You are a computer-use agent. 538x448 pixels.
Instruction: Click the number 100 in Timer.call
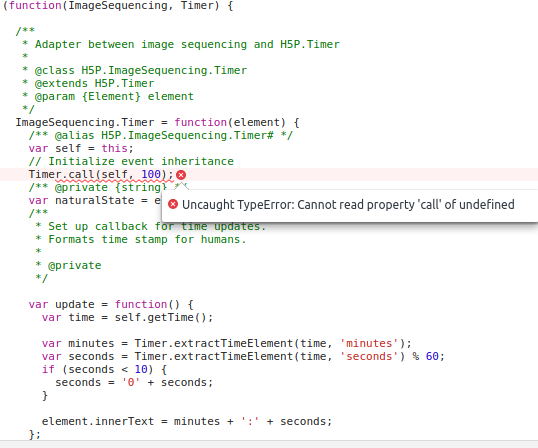(x=151, y=174)
